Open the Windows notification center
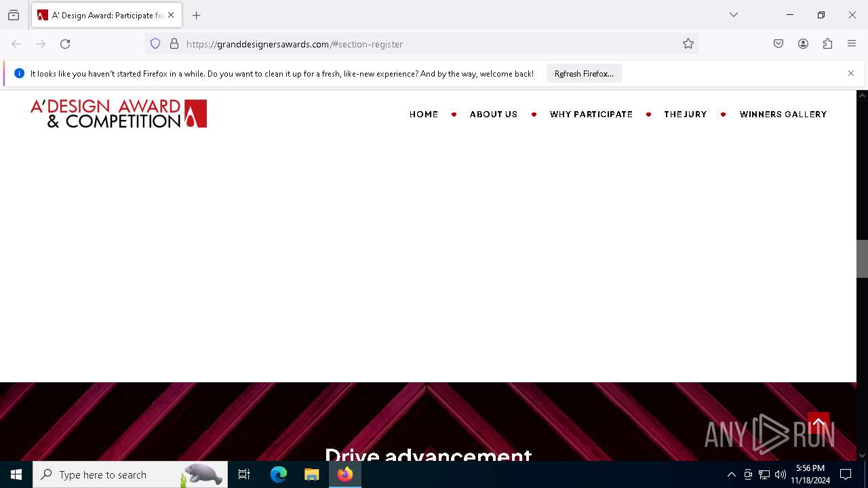This screenshot has width=868, height=488. (x=846, y=474)
